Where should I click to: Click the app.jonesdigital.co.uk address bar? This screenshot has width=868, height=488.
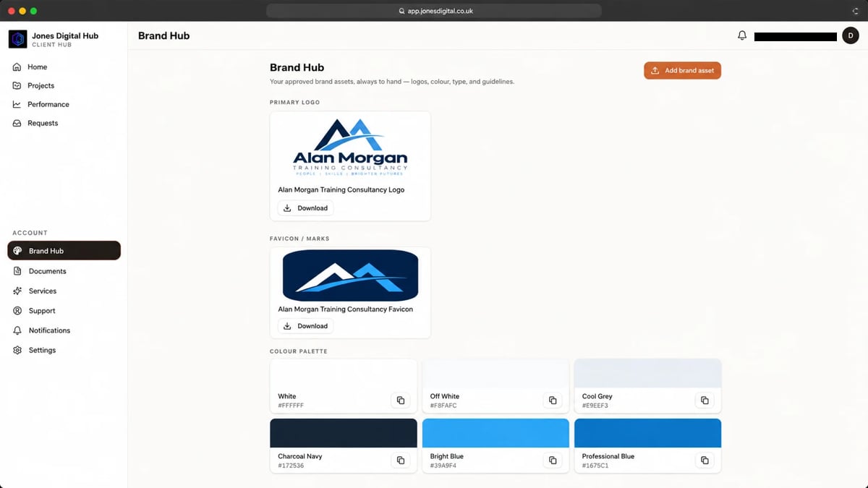click(434, 11)
